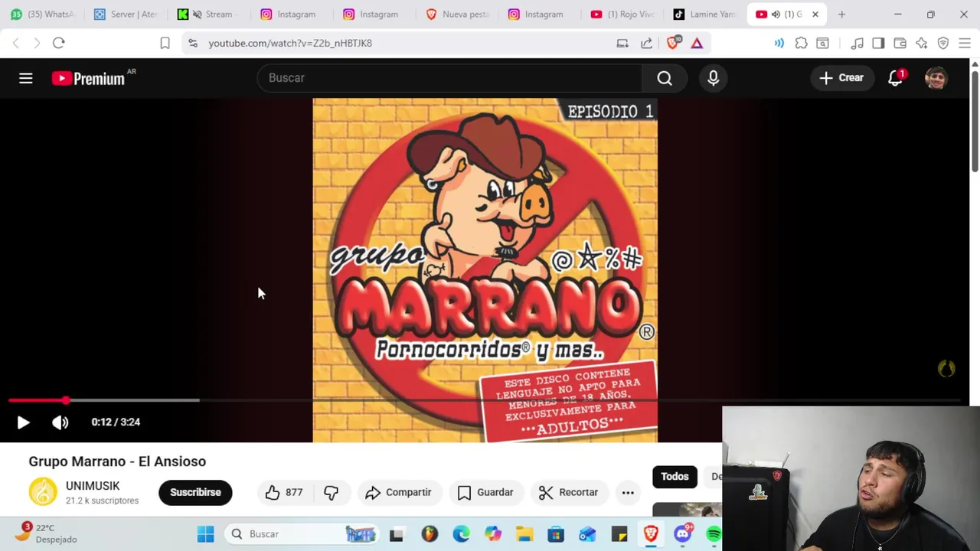Image resolution: width=980 pixels, height=551 pixels.
Task: Mute the video volume speaker
Action: point(60,422)
